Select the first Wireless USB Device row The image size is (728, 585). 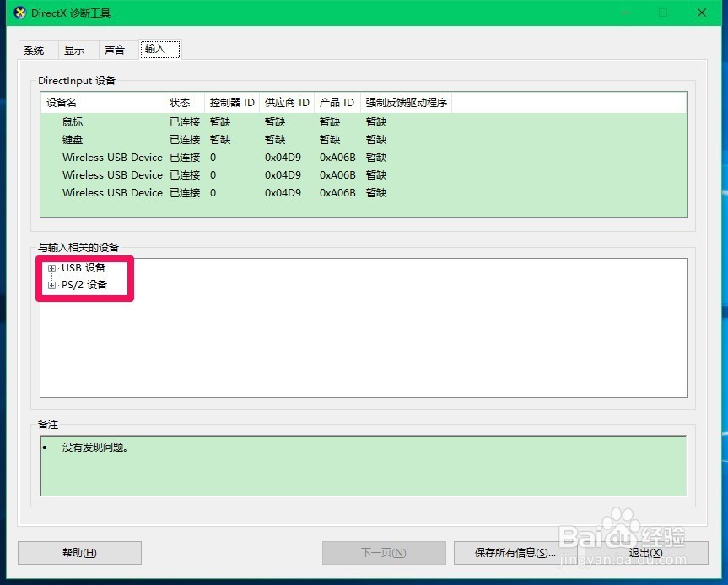tap(364, 158)
